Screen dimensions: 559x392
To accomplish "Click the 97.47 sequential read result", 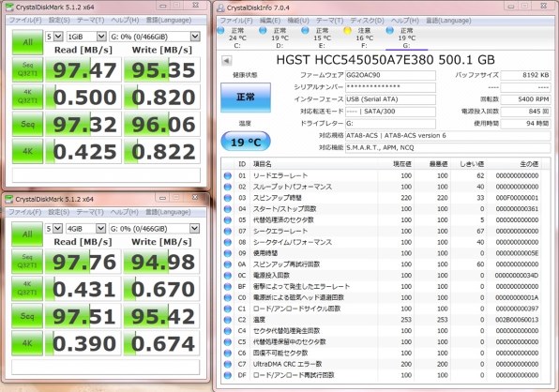I will click(83, 69).
